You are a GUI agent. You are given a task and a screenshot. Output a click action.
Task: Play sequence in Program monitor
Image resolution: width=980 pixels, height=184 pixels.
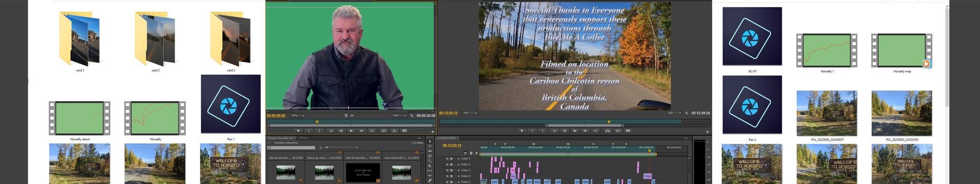pyautogui.click(x=575, y=131)
